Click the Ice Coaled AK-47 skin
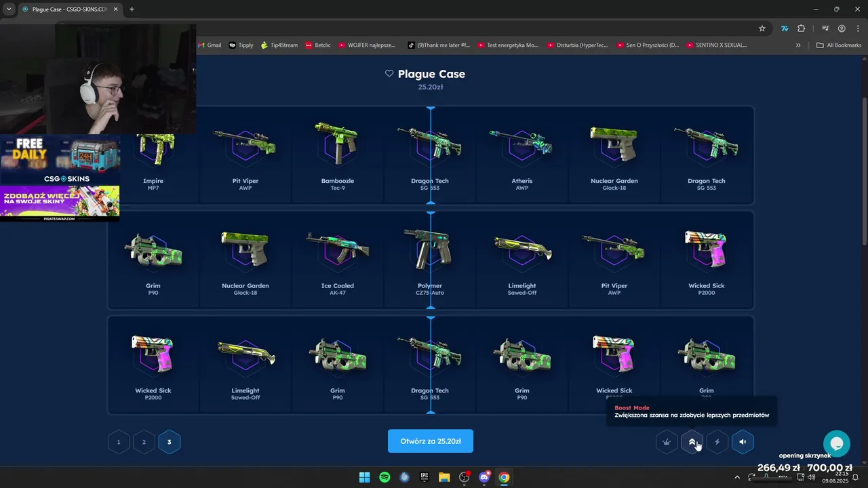Viewport: 868px width, 488px height. (338, 261)
